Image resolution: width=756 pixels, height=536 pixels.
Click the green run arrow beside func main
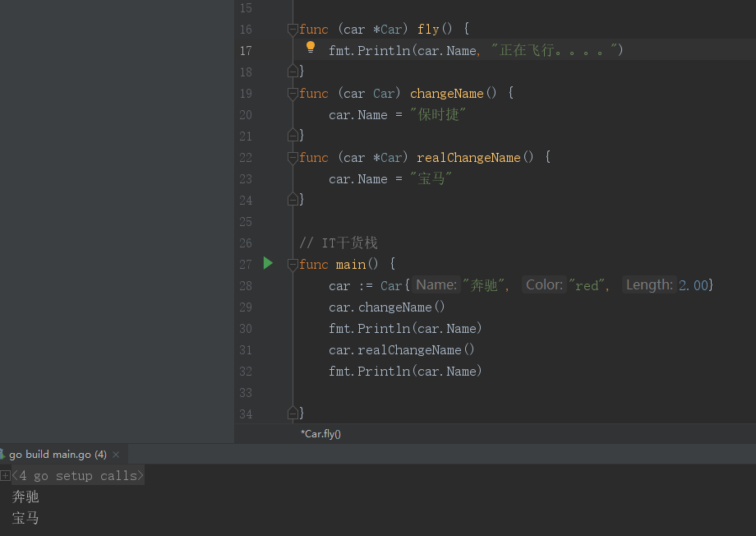(268, 263)
